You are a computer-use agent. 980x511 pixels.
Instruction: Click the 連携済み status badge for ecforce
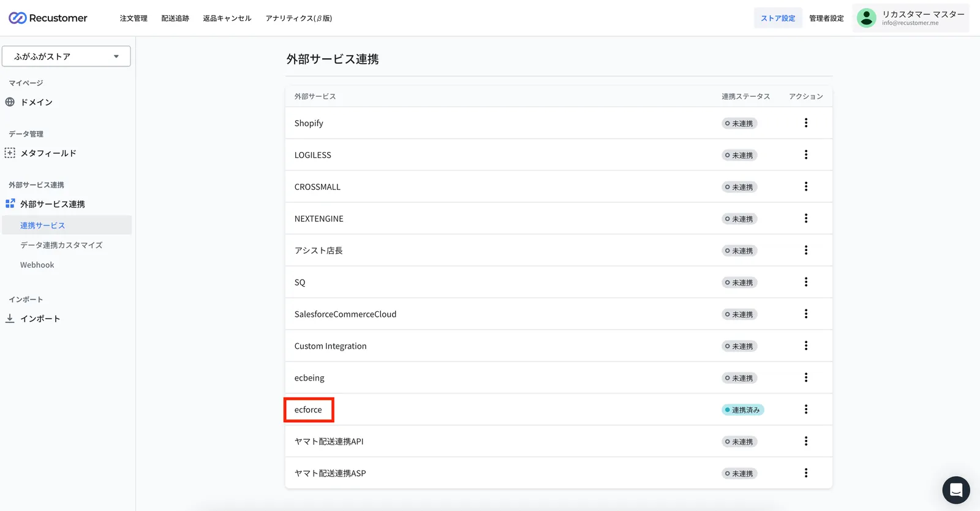pos(742,410)
